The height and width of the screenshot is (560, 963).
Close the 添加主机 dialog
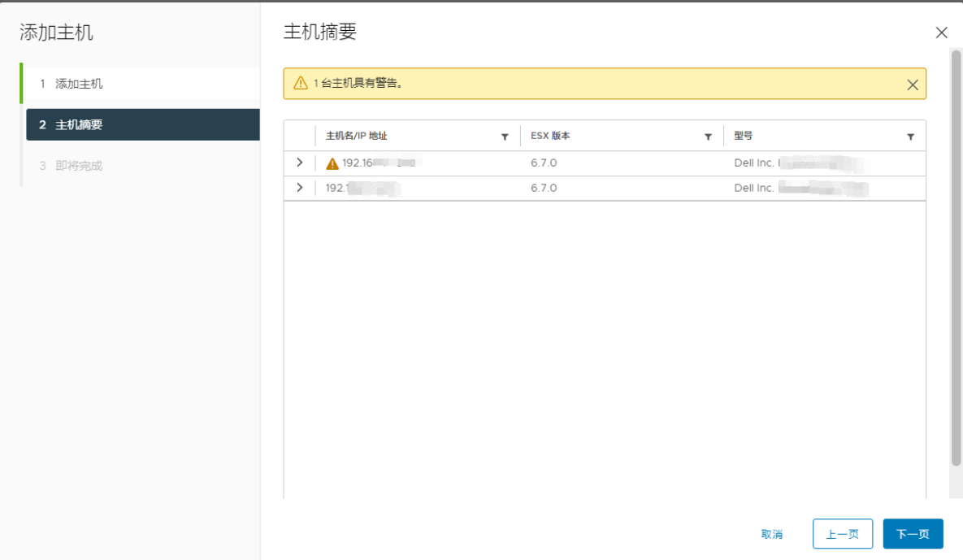coord(942,33)
